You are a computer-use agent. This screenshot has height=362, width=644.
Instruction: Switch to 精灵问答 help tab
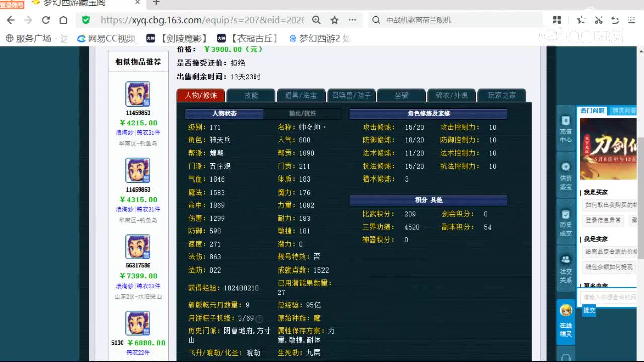pyautogui.click(x=622, y=111)
